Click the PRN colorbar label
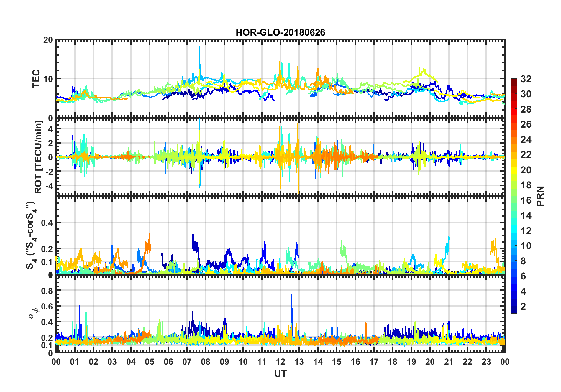 tap(540, 196)
